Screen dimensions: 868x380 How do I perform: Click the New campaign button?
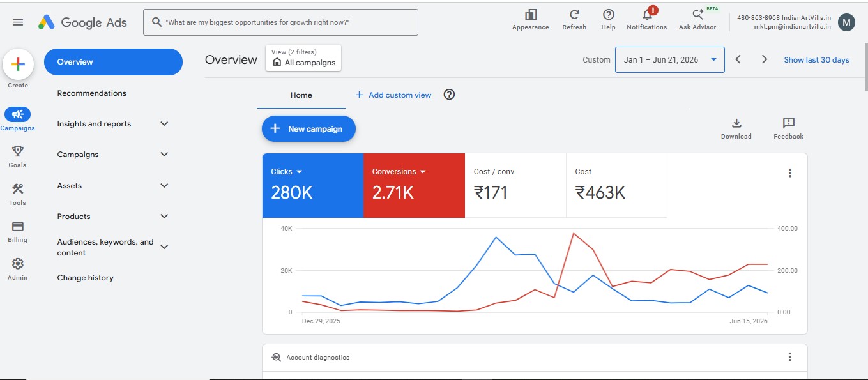(308, 128)
